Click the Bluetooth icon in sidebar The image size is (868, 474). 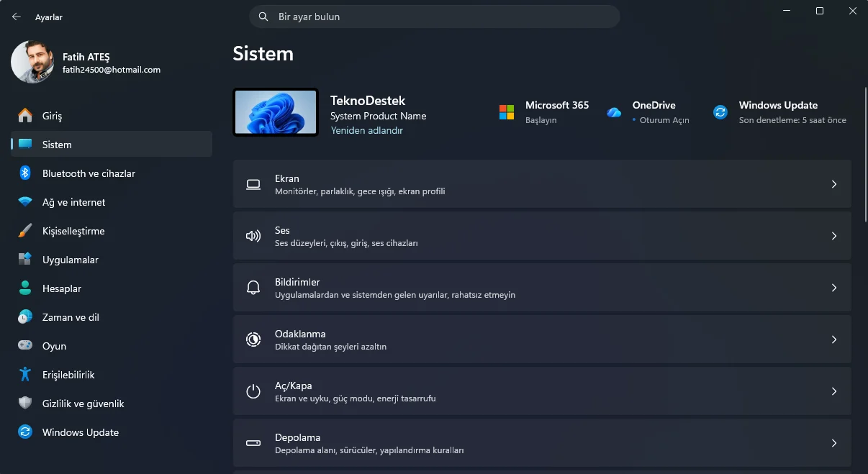click(25, 173)
